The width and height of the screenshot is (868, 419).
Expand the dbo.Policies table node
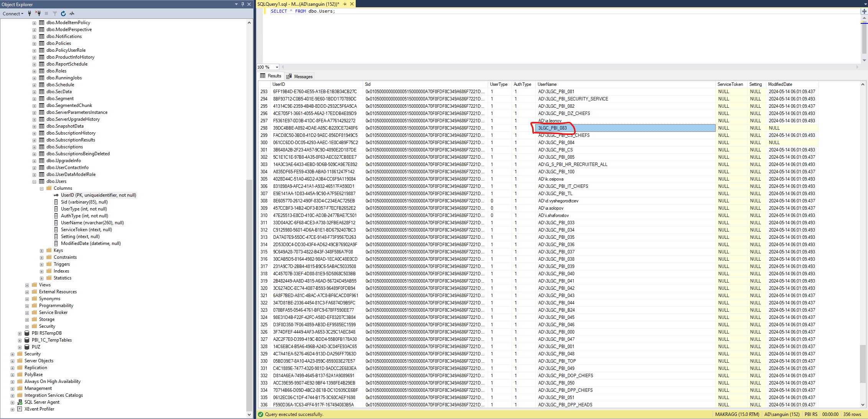pyautogui.click(x=34, y=43)
